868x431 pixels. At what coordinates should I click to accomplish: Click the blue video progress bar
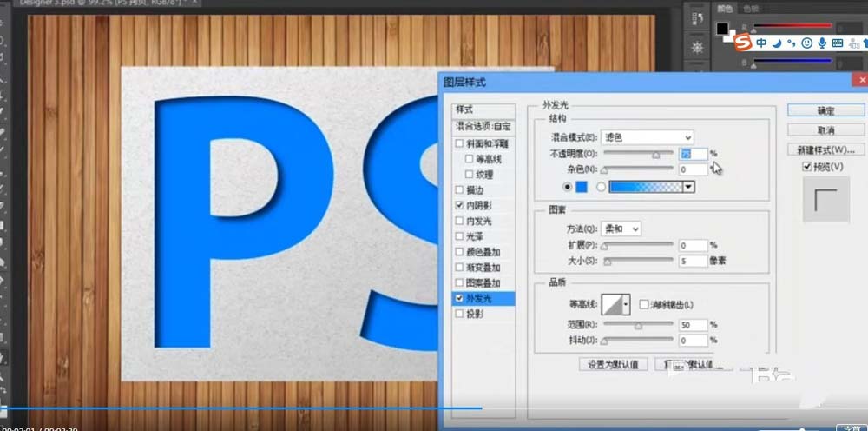[240, 408]
